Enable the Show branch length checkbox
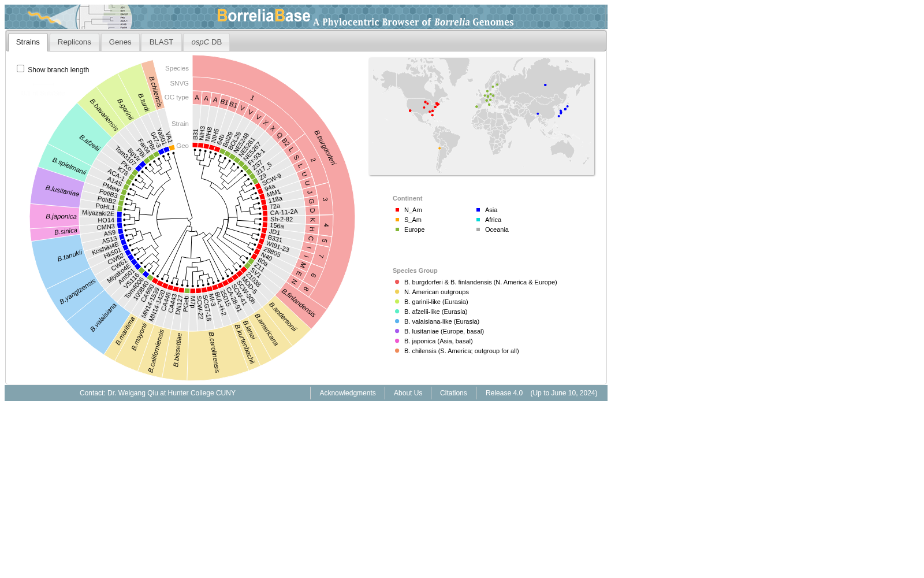 [x=21, y=69]
